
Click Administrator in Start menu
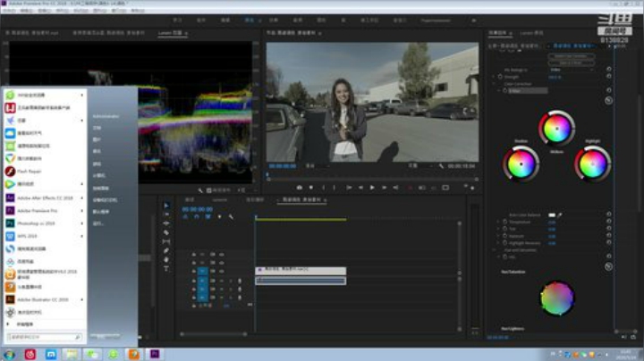pos(106,116)
